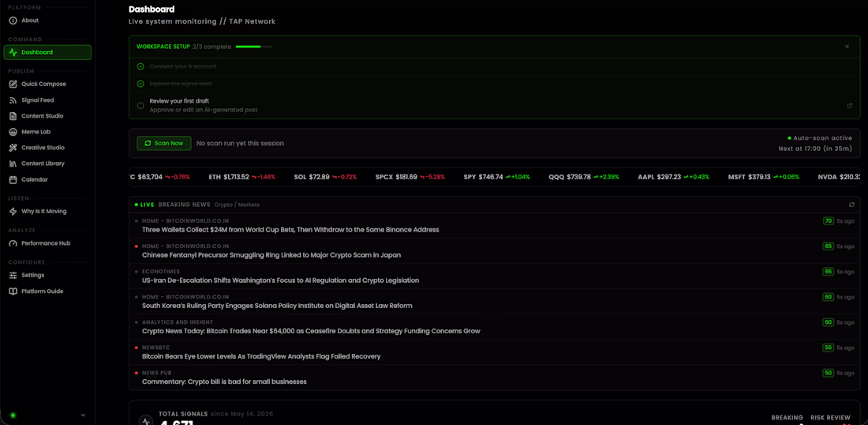
Task: Open Chinese Fentanyl Precursor Smuggling headline
Action: tap(271, 255)
